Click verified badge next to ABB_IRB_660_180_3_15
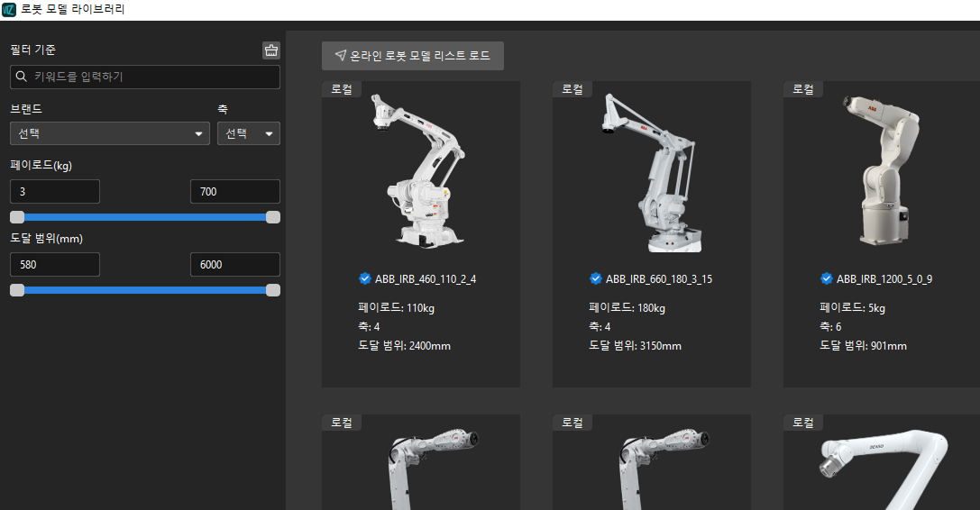Image resolution: width=980 pixels, height=510 pixels. [595, 278]
